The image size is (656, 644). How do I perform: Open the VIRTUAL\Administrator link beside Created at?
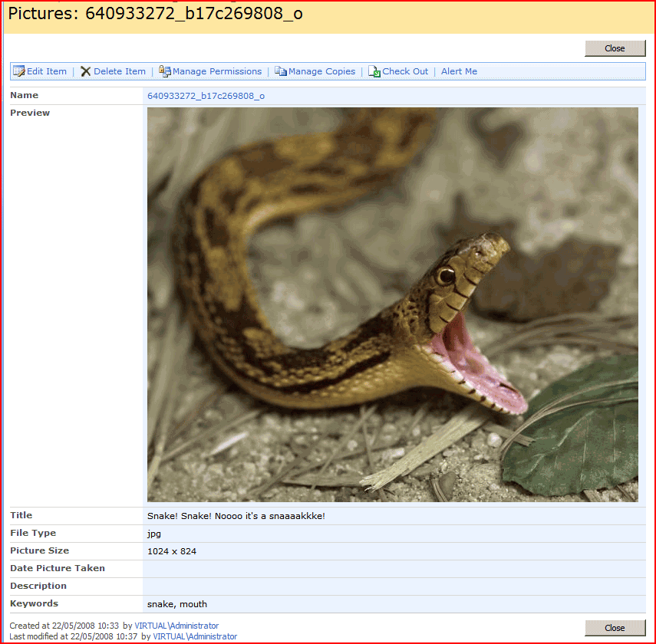coord(176,626)
